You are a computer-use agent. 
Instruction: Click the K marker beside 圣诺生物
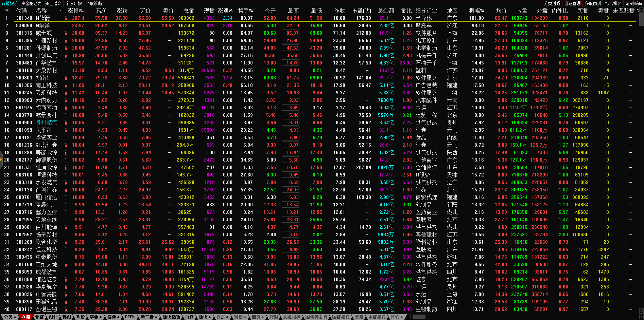(66, 310)
